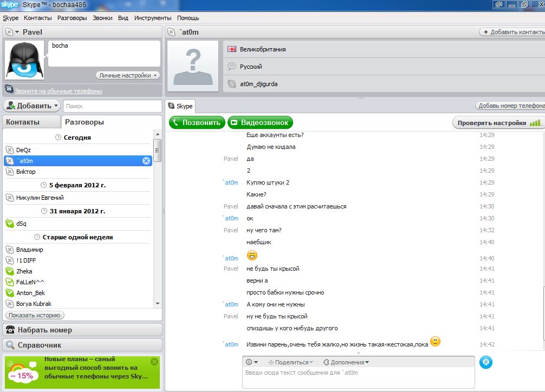Viewport: 545px width, 392px height.
Task: Open the Контакты menu
Action: pyautogui.click(x=37, y=18)
